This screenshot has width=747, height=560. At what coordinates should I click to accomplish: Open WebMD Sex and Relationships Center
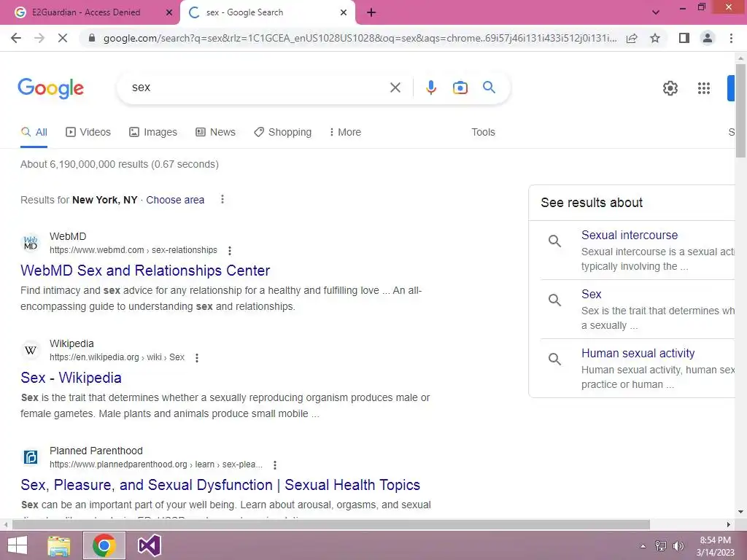pos(145,271)
